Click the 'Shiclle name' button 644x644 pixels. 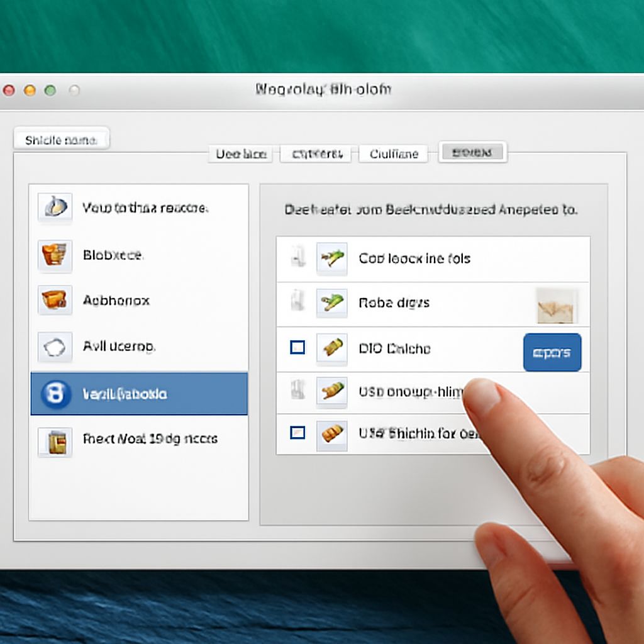coord(62,139)
